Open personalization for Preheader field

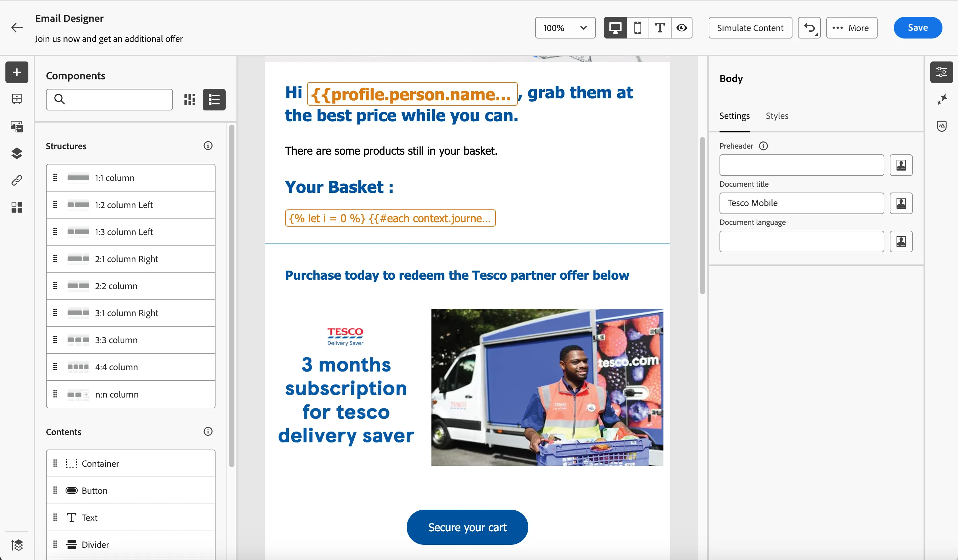click(901, 165)
